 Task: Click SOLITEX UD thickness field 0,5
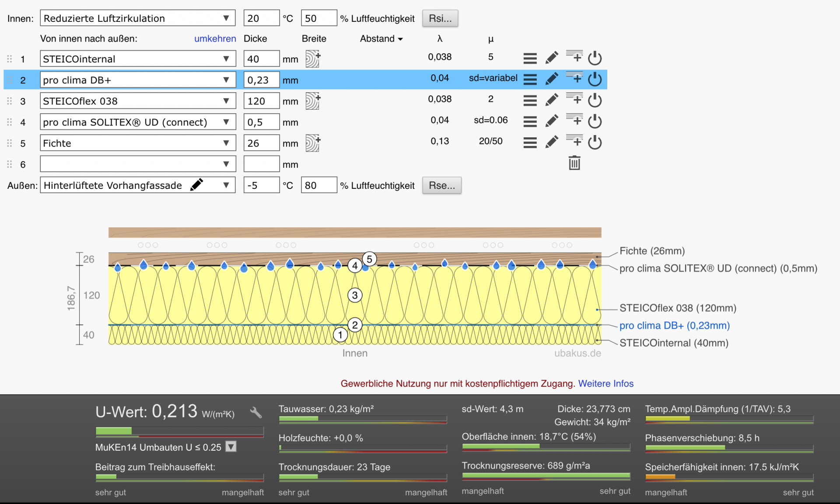pyautogui.click(x=261, y=122)
